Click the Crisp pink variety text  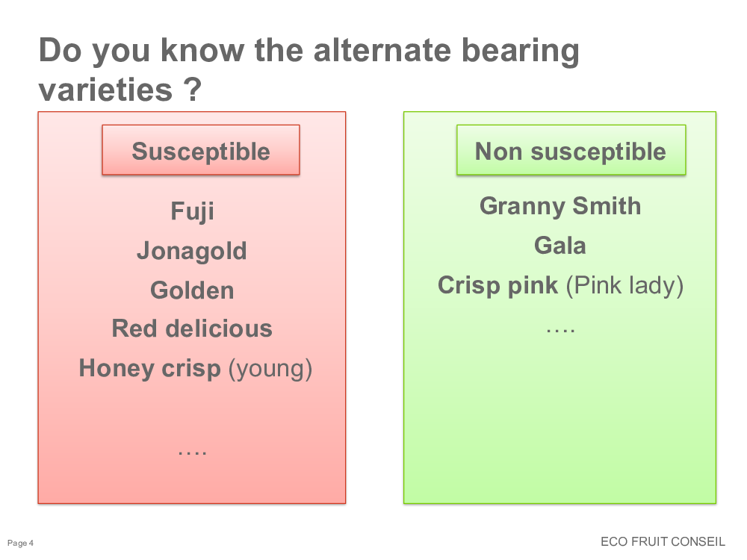[498, 286]
